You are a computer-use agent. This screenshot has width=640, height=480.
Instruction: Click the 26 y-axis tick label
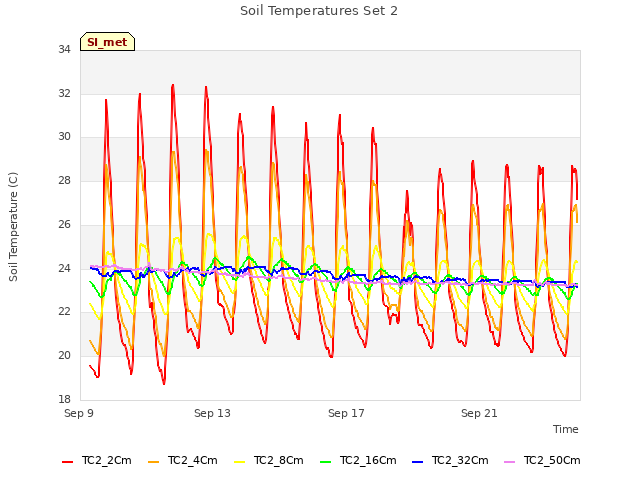[64, 224]
